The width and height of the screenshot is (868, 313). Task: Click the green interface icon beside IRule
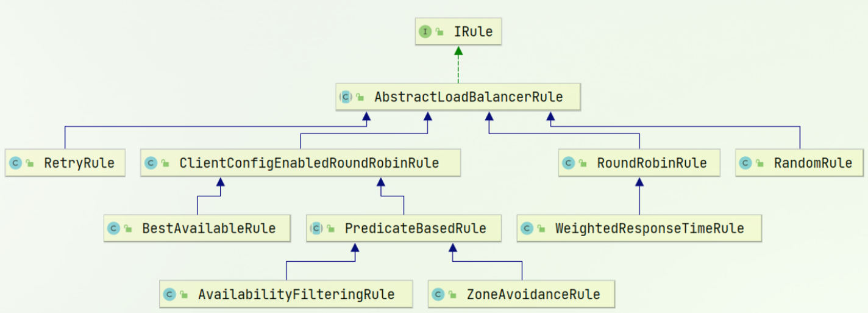pos(425,32)
